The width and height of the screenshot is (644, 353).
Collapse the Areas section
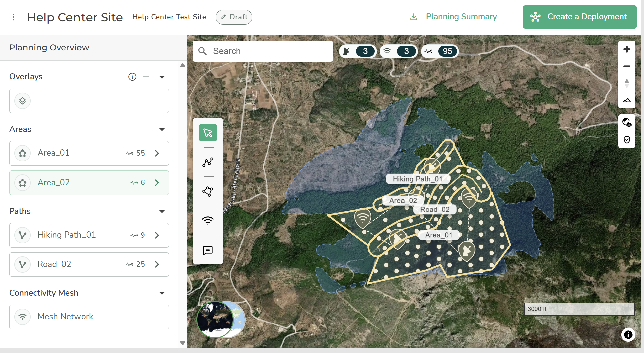coord(162,129)
